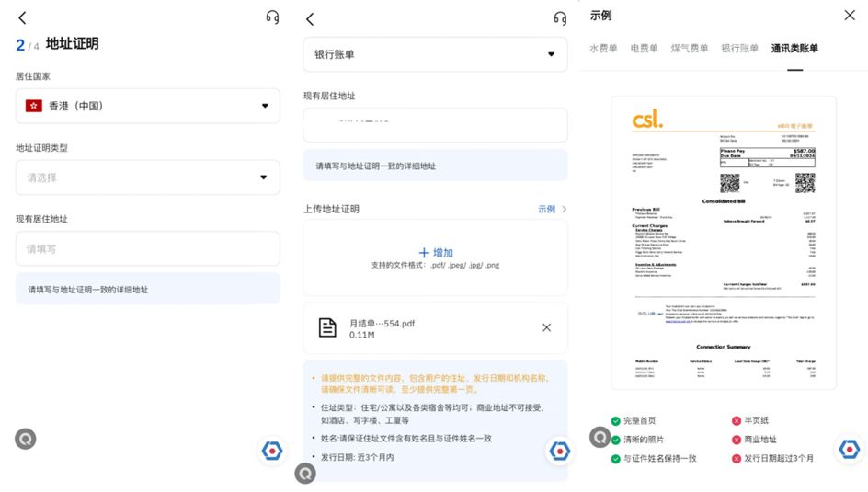The width and height of the screenshot is (868, 492).
Task: Click the 现有居住地址 请填写 input field
Action: (147, 248)
